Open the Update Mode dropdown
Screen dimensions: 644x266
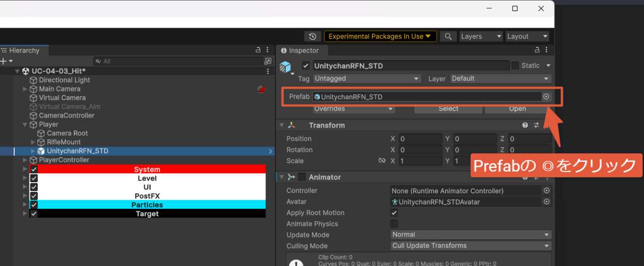[471, 235]
